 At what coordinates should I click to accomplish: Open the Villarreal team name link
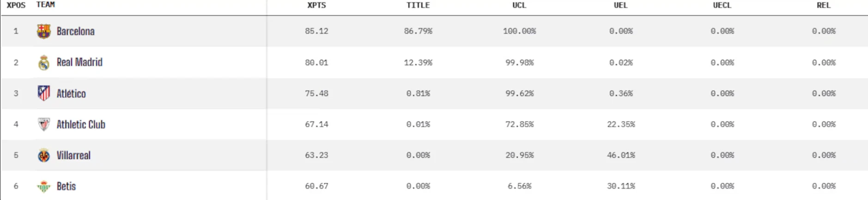pos(73,156)
